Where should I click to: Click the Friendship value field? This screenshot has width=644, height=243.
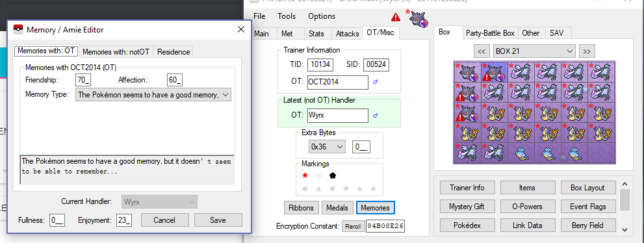[x=83, y=80]
